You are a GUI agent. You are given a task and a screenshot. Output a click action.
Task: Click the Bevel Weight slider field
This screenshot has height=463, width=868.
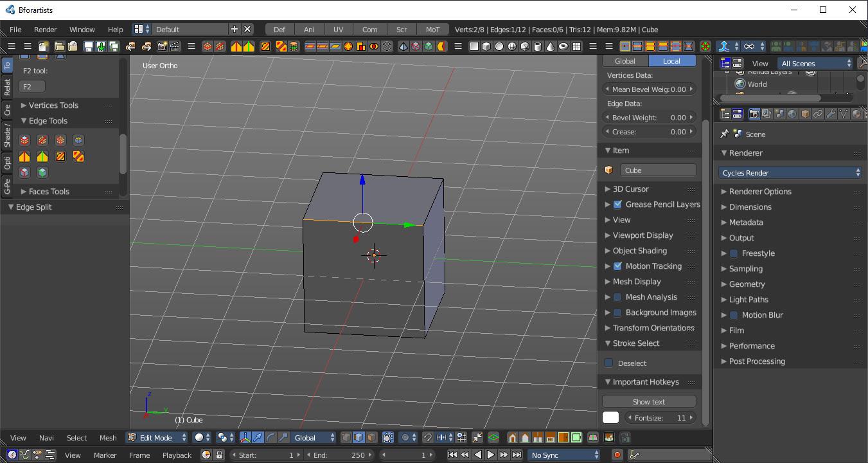[650, 118]
